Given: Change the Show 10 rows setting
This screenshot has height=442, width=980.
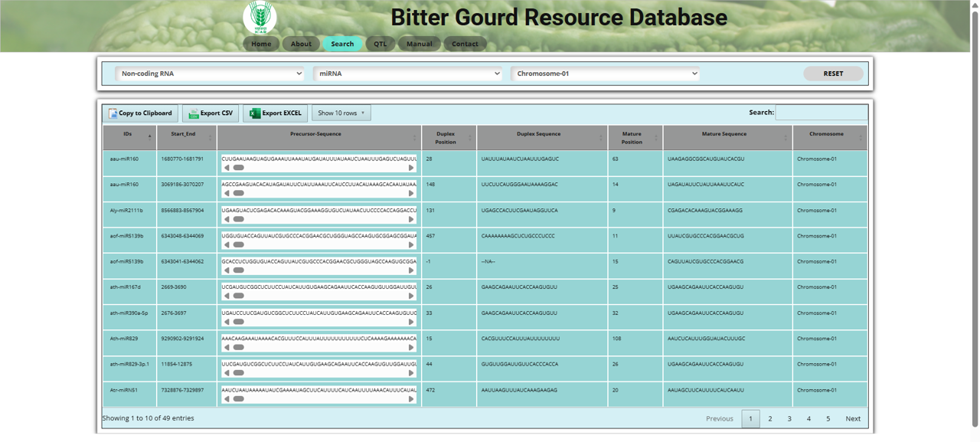Looking at the screenshot, I should coord(341,113).
